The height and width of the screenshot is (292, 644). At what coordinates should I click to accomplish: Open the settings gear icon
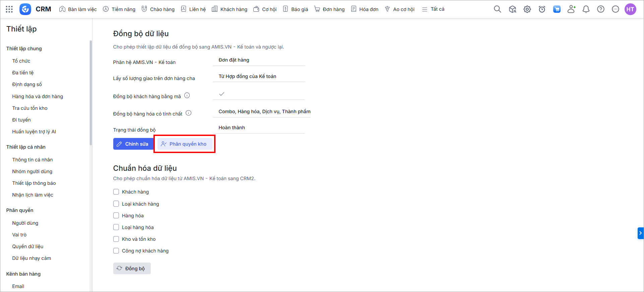coord(527,9)
